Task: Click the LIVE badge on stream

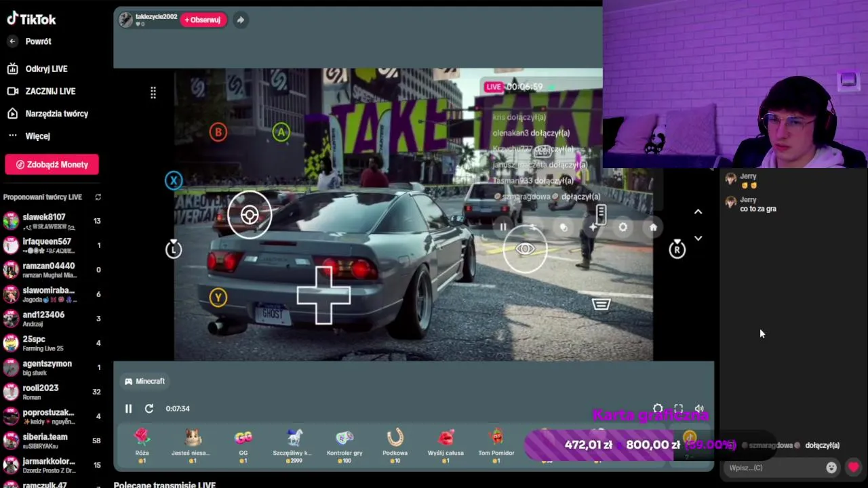Action: click(x=494, y=87)
